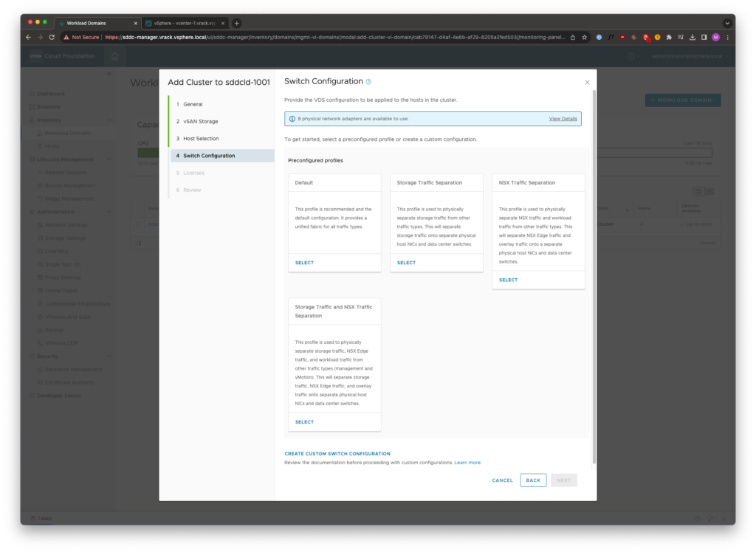Go back to the previous wizard step

click(x=533, y=480)
